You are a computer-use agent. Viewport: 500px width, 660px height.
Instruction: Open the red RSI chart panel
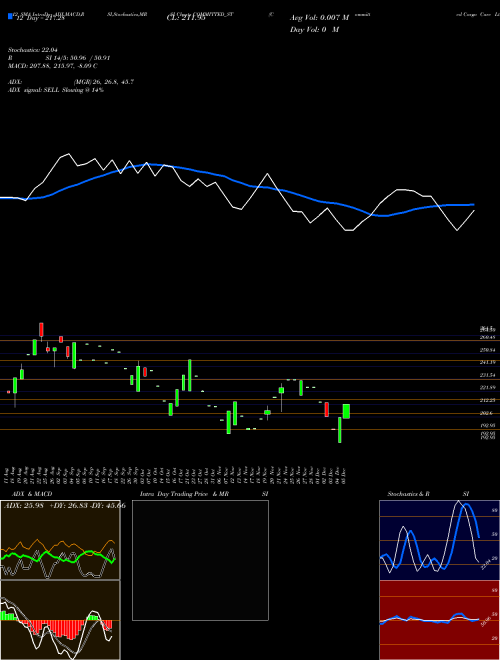pyautogui.click(x=439, y=620)
